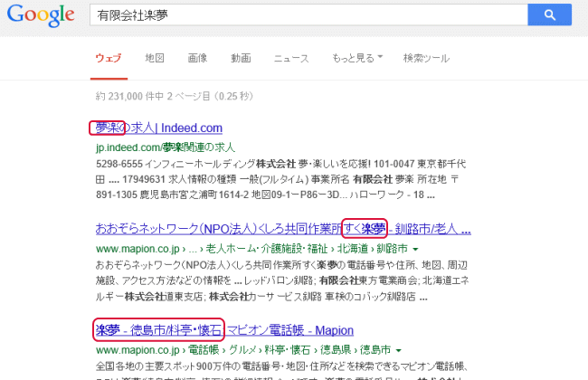Expand dropdown arrow beside 釧路市 breadcrumb
This screenshot has width=588, height=380.
(415, 249)
